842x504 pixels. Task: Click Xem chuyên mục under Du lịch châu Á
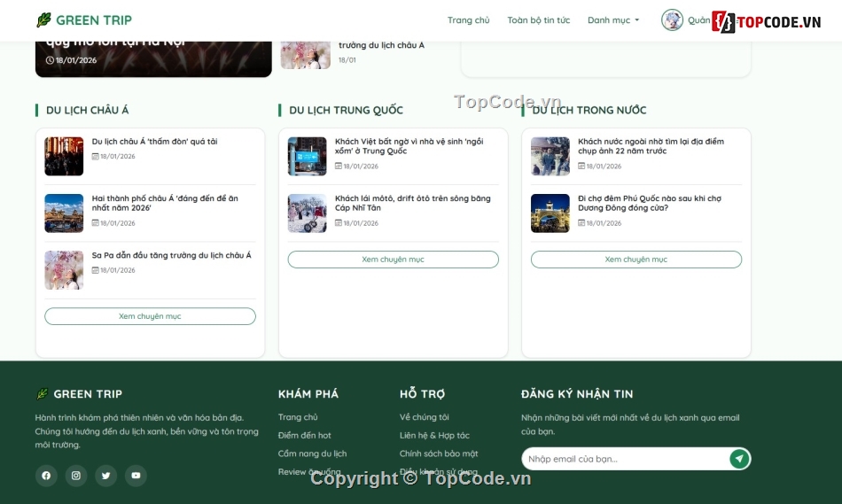tap(150, 316)
